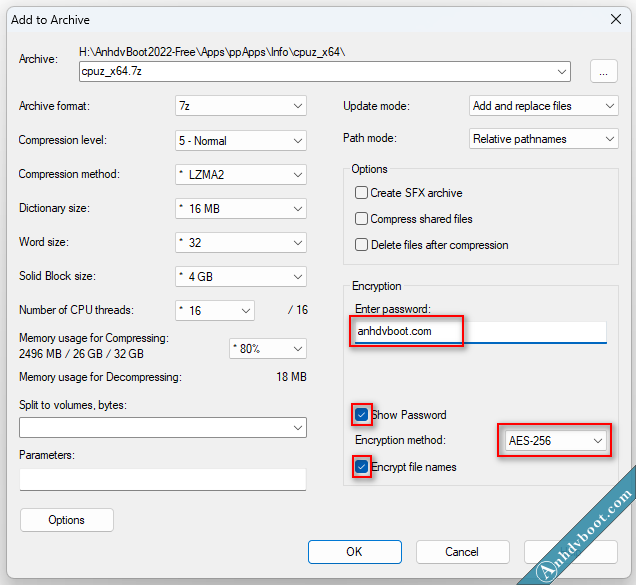
Task: Toggle the Encrypt file names checkbox
Action: pos(362,466)
